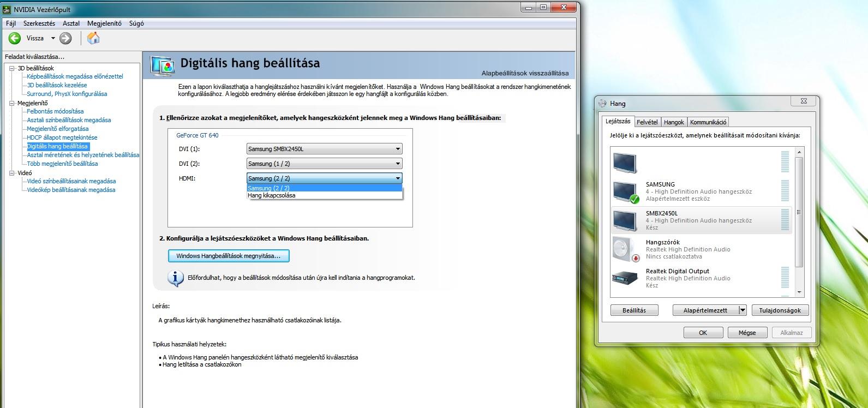Open Megjelenítő elforgatása

pos(57,129)
